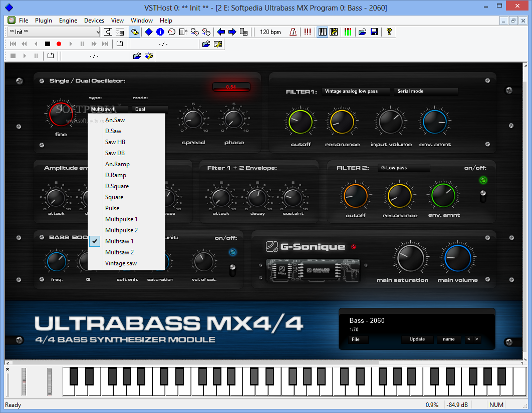Viewport: 532px width, 413px height.
Task: Click the round clock-face icon in main toolbar
Action: 172,32
